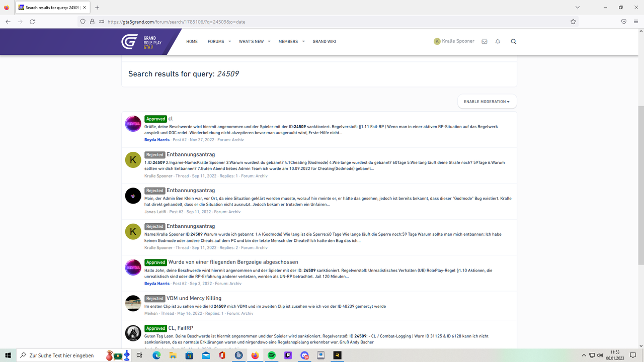Open 'Wurde von einer fliegenden Bergzeige abgeschossen'
Image resolution: width=644 pixels, height=362 pixels.
pos(233,262)
